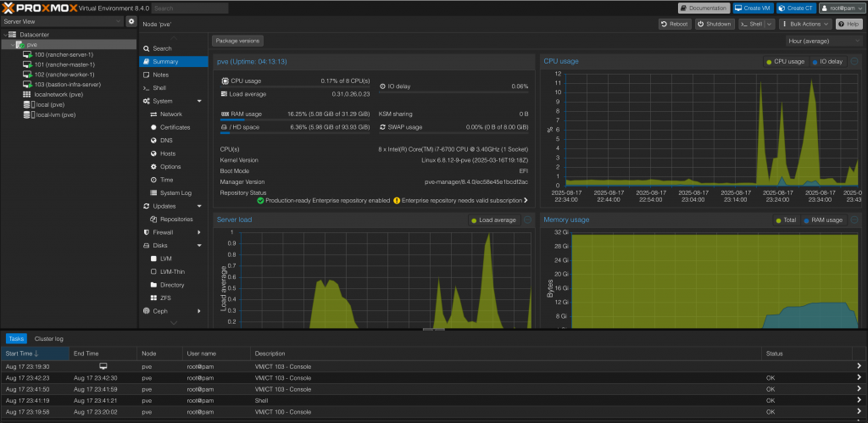This screenshot has width=868, height=423.
Task: Click the Help button
Action: pos(848,25)
